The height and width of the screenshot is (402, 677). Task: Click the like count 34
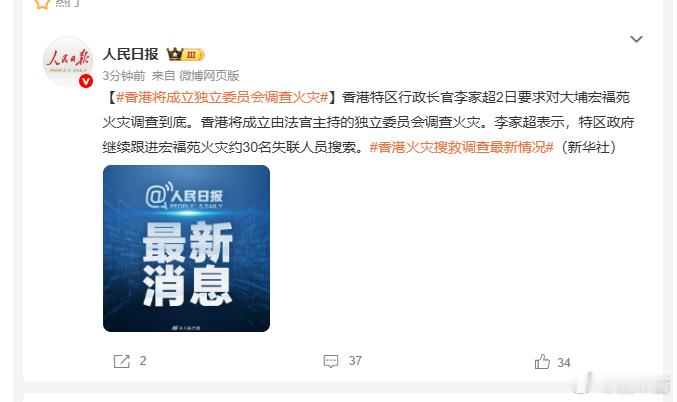coord(564,363)
